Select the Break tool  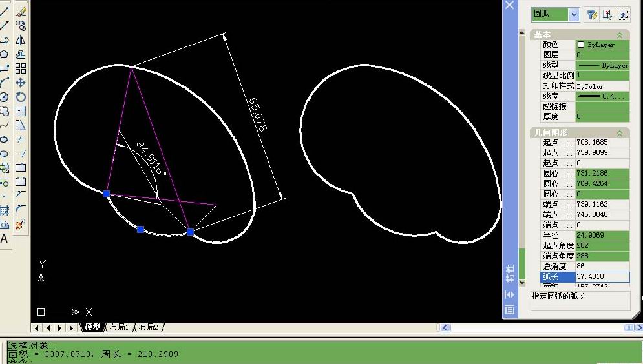click(21, 182)
